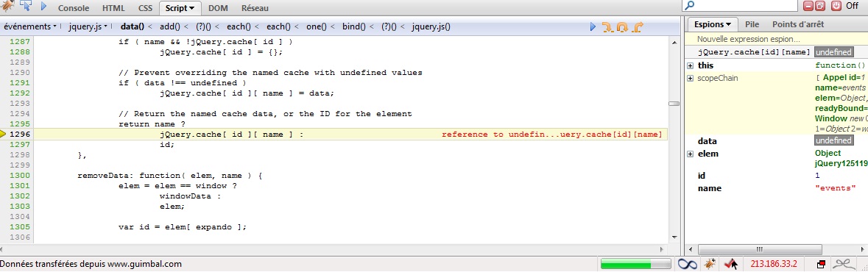Switch to the Console tab
Screen dimensions: 868x272
coord(74,8)
